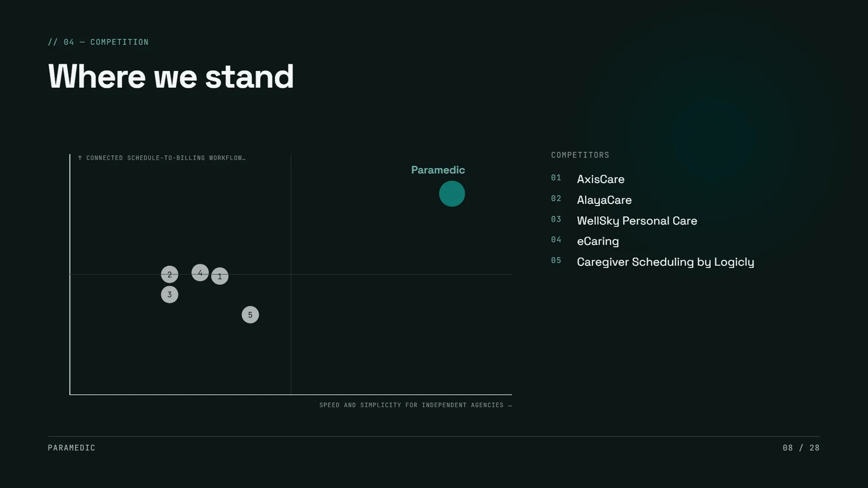Select 'eCaring' in competitor list
868x488 pixels.
[x=598, y=241]
